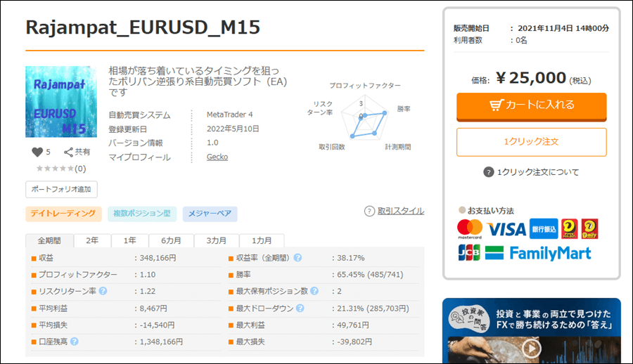Open the 1クリック注文について help link
The height and width of the screenshot is (364, 633).
[531, 172]
